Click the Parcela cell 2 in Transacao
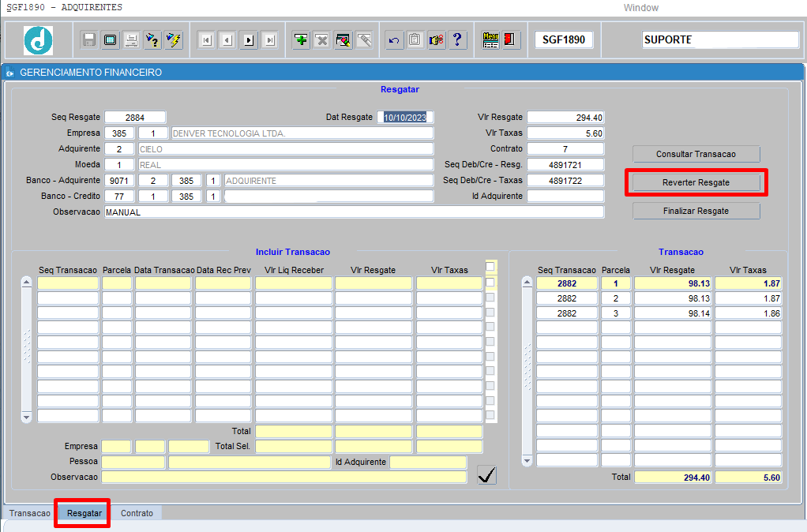The height and width of the screenshot is (532, 807). [616, 298]
